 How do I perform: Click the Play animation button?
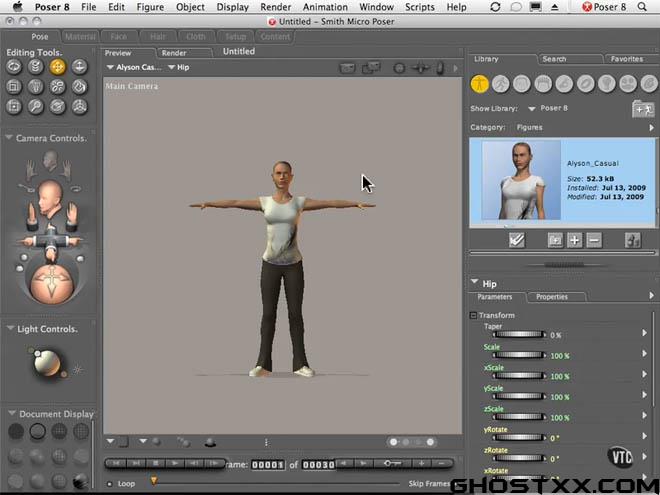174,463
